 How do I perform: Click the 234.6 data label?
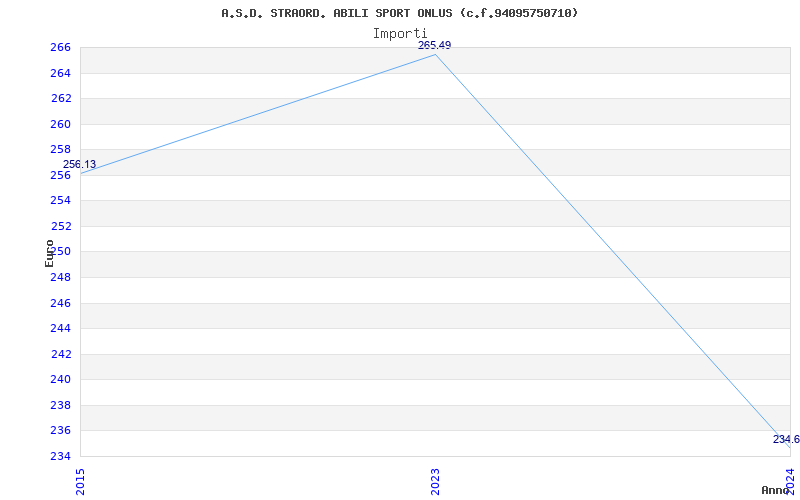(786, 440)
